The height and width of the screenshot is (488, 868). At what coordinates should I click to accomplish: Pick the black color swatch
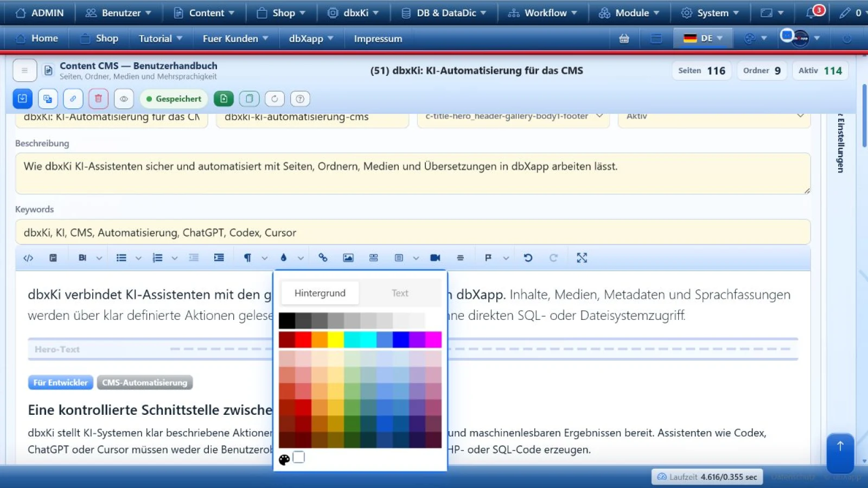point(287,320)
